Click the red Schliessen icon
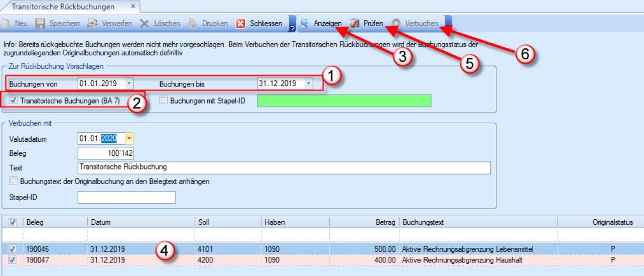Image resolution: width=644 pixels, height=276 pixels. [240, 23]
